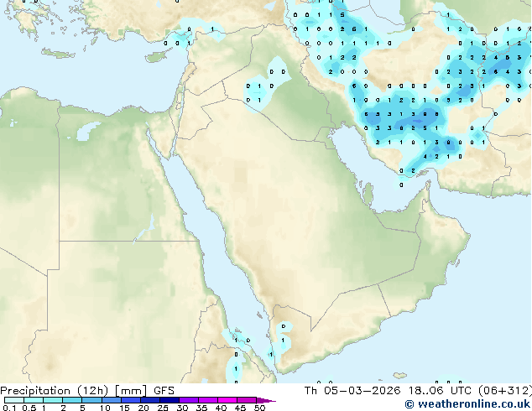
Task: Choose the legend swatch between 20 and 25
Action: tap(149, 400)
